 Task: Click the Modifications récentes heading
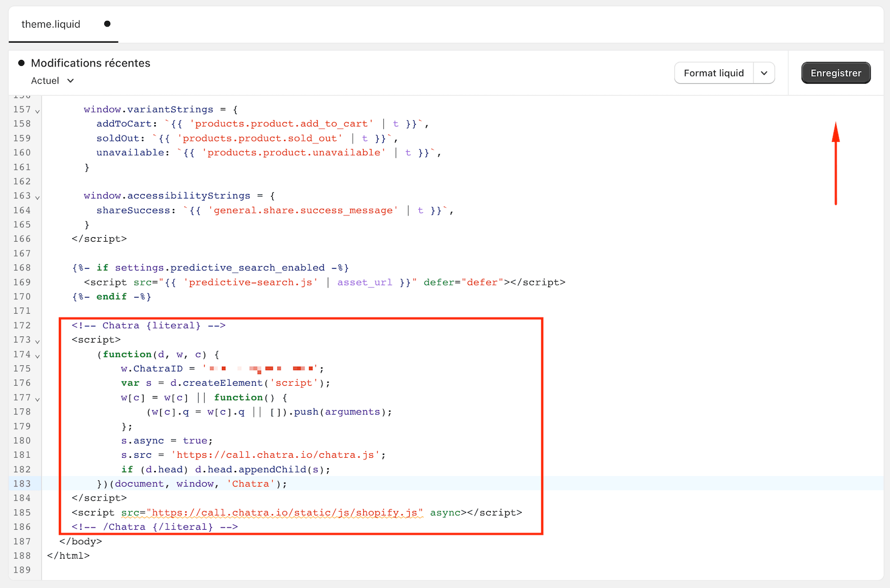tap(90, 63)
